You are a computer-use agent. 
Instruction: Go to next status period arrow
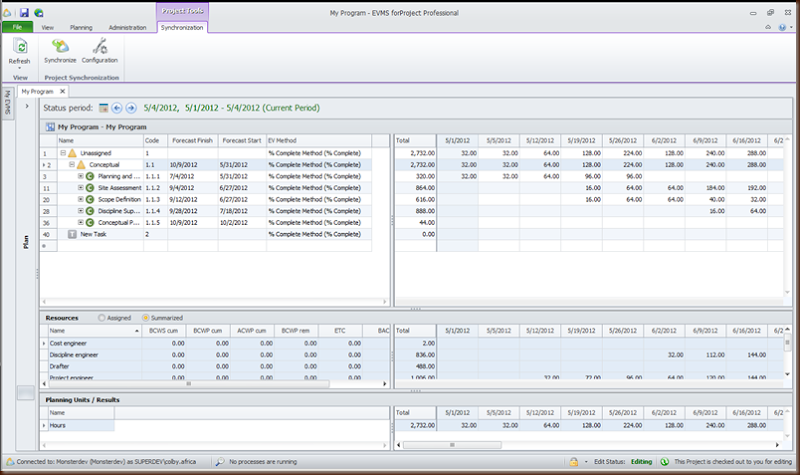tap(131, 107)
